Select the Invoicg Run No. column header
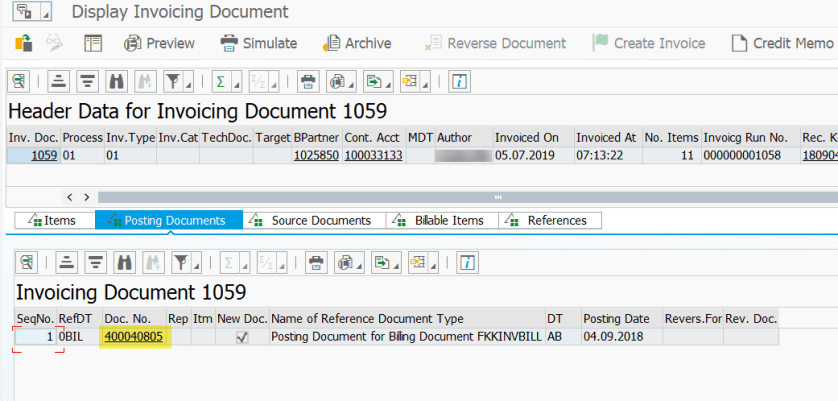This screenshot has height=401, width=838. click(x=750, y=137)
